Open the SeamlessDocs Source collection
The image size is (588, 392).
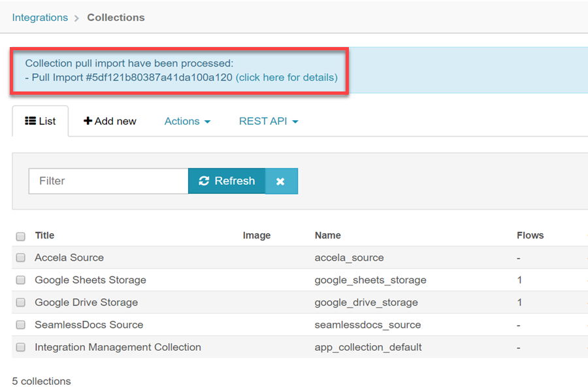89,325
